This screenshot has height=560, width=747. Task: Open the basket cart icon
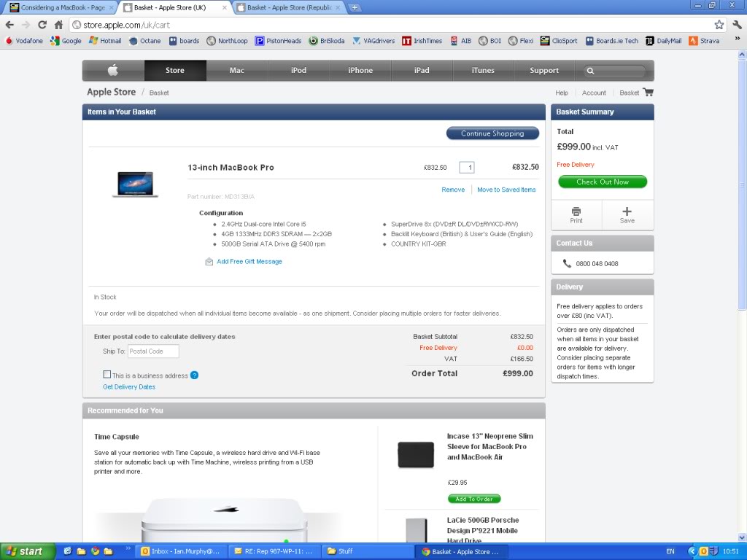pos(648,93)
